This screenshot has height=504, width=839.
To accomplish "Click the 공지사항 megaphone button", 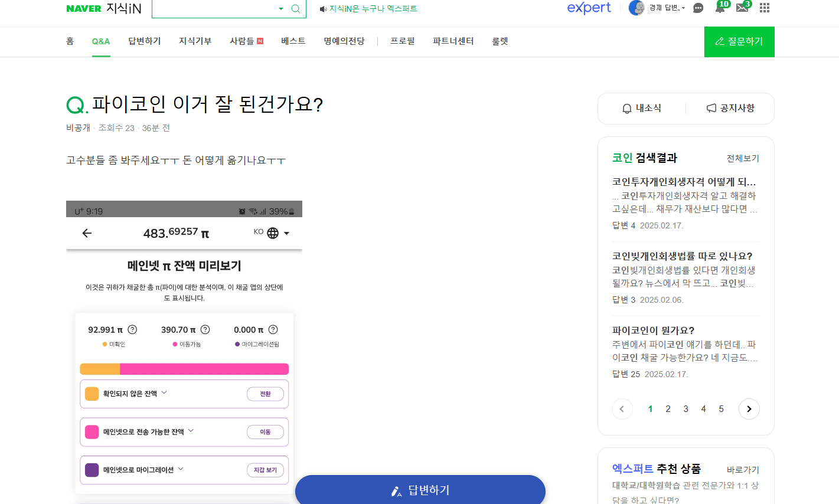I will [730, 109].
